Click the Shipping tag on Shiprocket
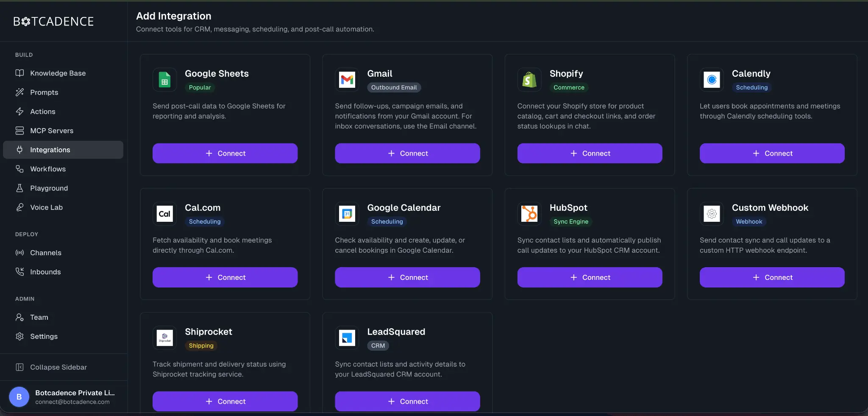This screenshot has height=416, width=868. coord(201,346)
